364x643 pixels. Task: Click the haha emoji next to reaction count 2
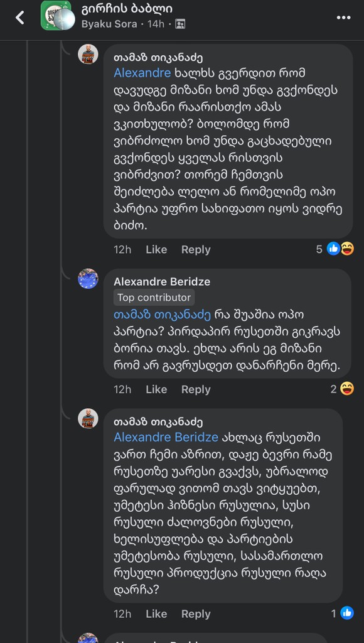(346, 389)
